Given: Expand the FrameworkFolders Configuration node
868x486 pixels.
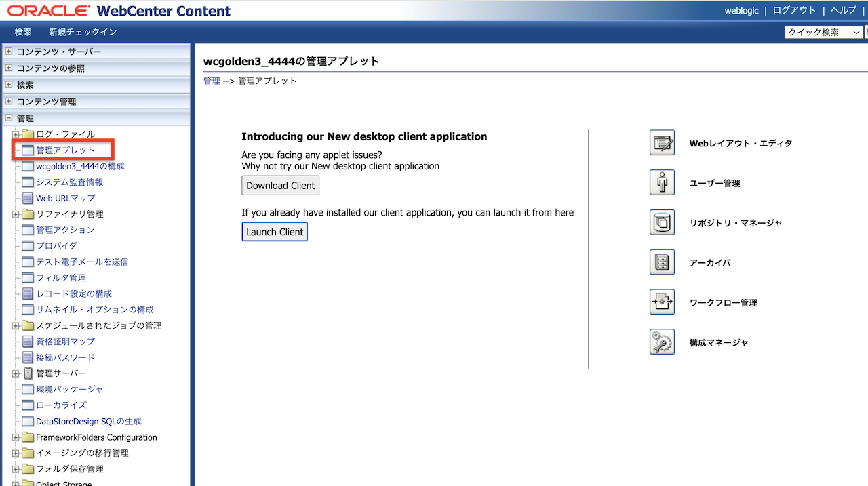Looking at the screenshot, I should click(x=16, y=437).
